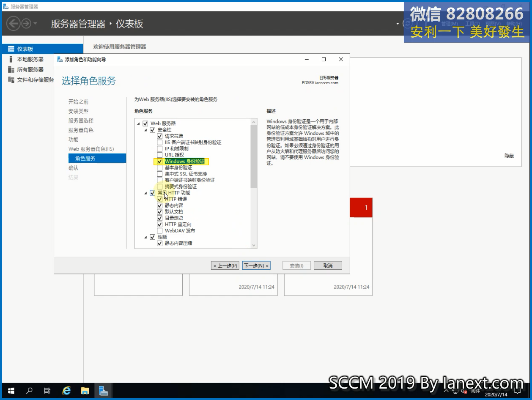532x400 pixels.
Task: Click the 欢迎使用服务器管理器 heading
Action: point(120,47)
